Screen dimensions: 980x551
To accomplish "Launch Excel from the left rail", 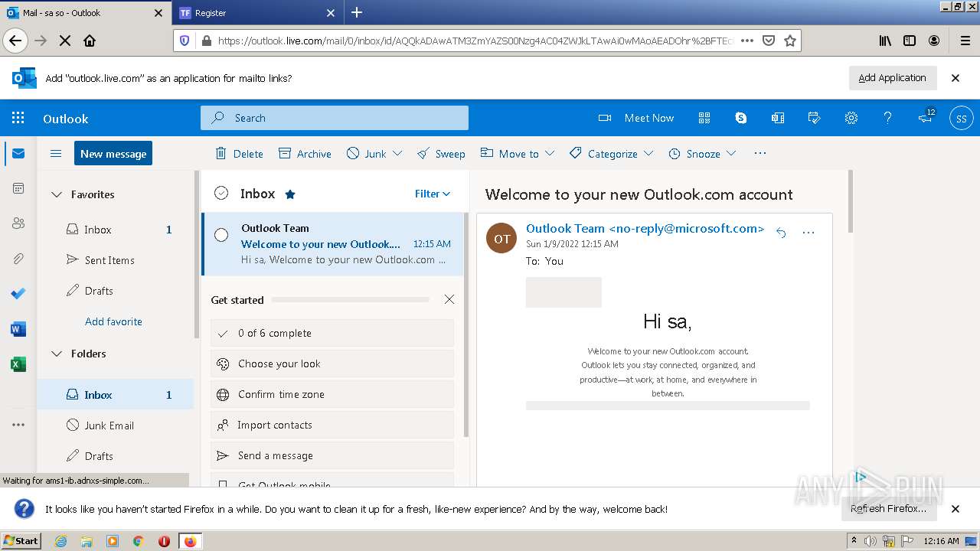I will tap(18, 364).
